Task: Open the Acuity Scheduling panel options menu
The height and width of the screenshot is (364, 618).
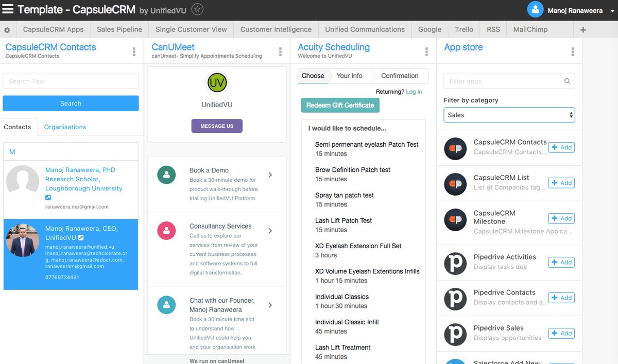Action: [426, 51]
